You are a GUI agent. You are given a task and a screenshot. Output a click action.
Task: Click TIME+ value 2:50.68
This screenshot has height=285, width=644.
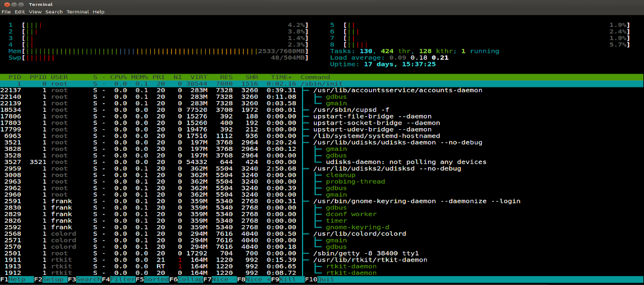click(x=282, y=169)
